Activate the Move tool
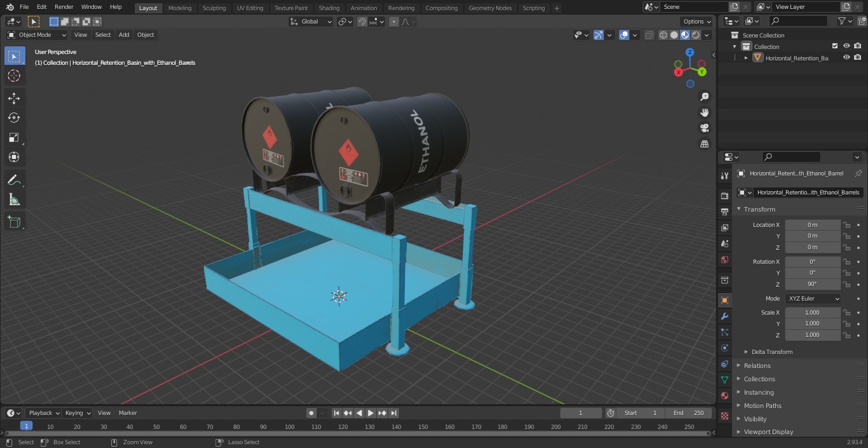Screen dimensions: 868x448 [14, 98]
